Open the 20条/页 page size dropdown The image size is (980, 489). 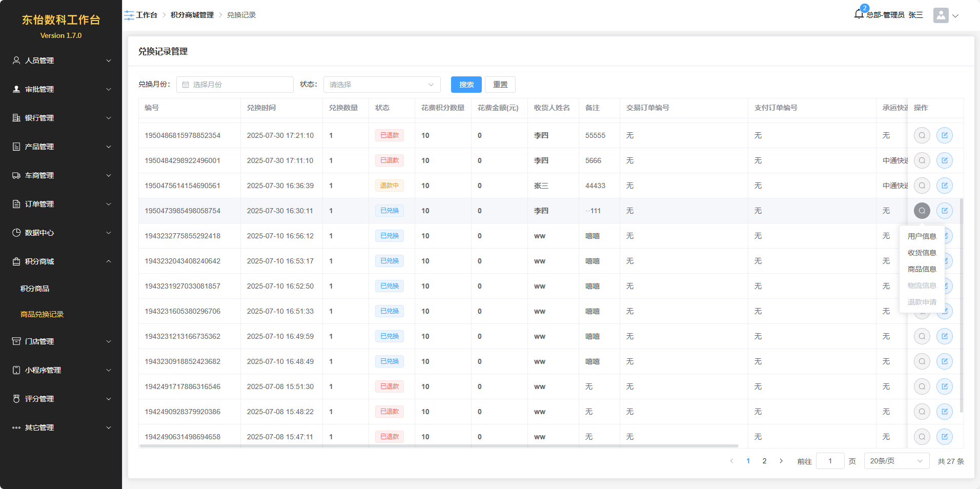(x=896, y=461)
